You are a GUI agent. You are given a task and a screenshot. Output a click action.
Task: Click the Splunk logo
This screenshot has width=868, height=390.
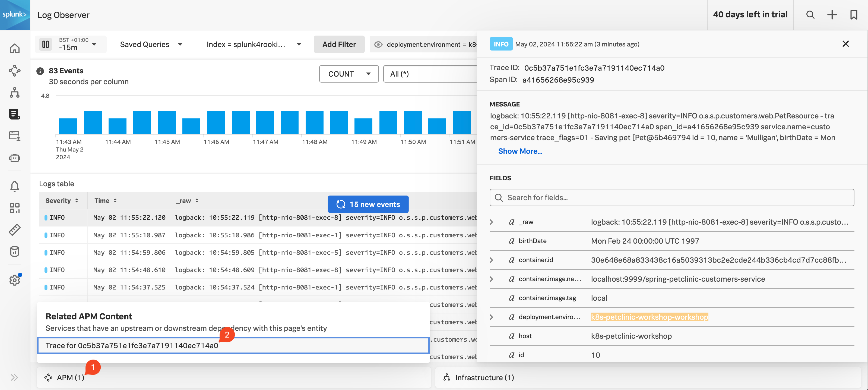(15, 15)
